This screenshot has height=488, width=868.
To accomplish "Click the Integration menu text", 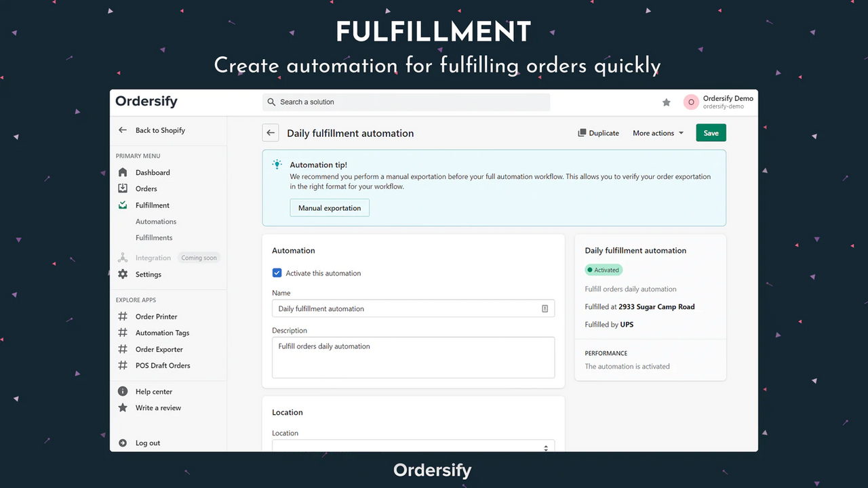I will click(153, 258).
